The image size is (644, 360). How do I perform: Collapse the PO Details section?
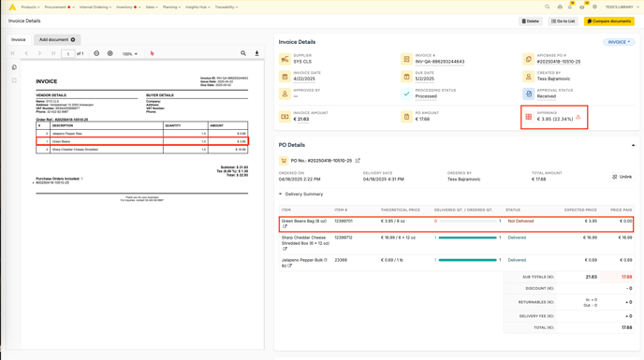click(x=633, y=145)
